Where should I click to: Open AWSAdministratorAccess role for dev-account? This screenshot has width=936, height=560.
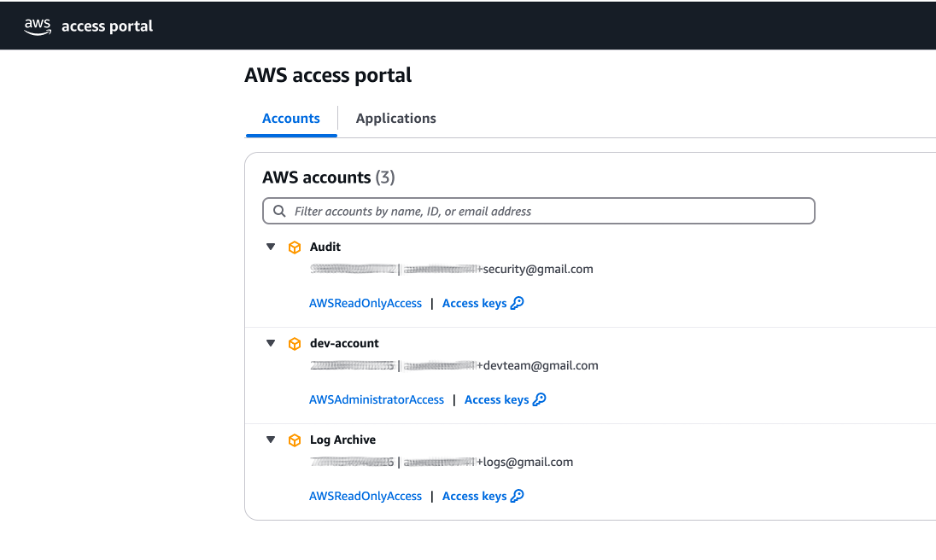point(377,399)
